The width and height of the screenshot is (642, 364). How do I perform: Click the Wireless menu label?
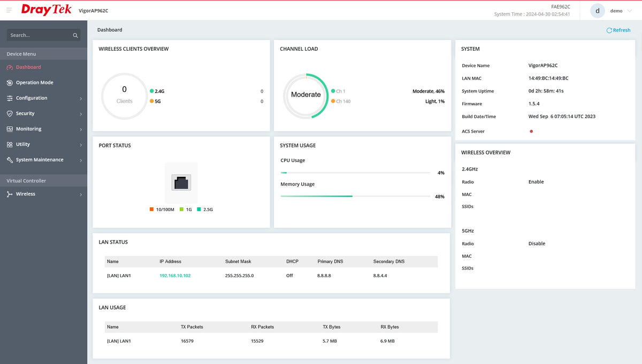click(26, 194)
